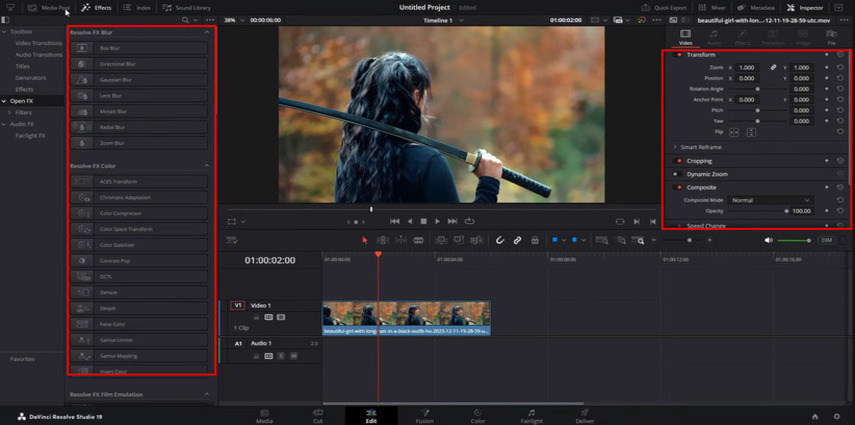The width and height of the screenshot is (855, 425).
Task: Pick the Blade Edit Mode tool
Action: point(418,240)
